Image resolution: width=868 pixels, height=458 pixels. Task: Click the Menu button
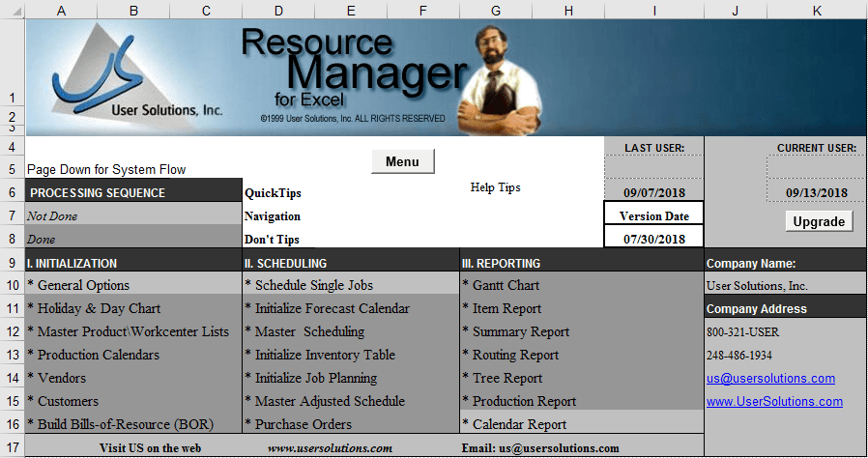coord(402,161)
